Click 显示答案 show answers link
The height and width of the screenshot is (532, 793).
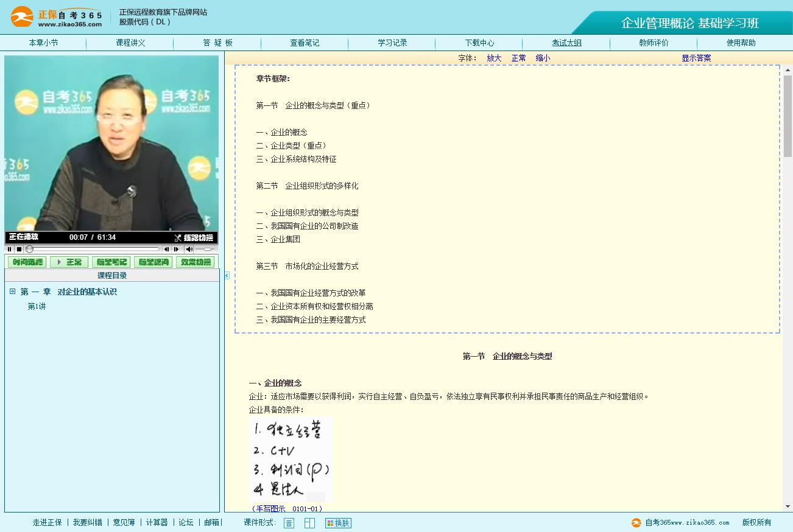click(696, 58)
